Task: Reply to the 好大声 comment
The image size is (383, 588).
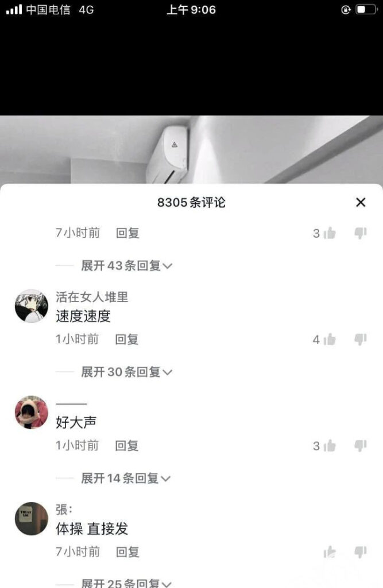Action: coord(127,446)
